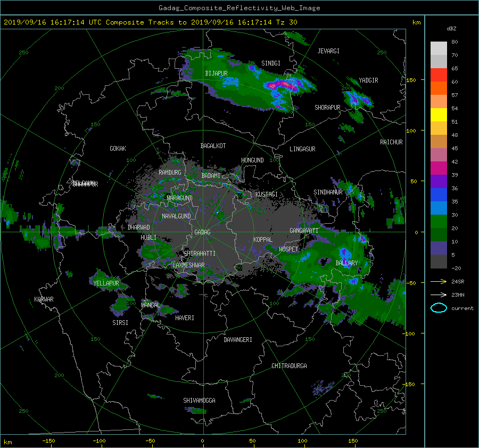This screenshot has height=448, width=479.
Task: Click the Gadag_Composite_Reflectivity_Web_Image title
Action: [x=239, y=8]
